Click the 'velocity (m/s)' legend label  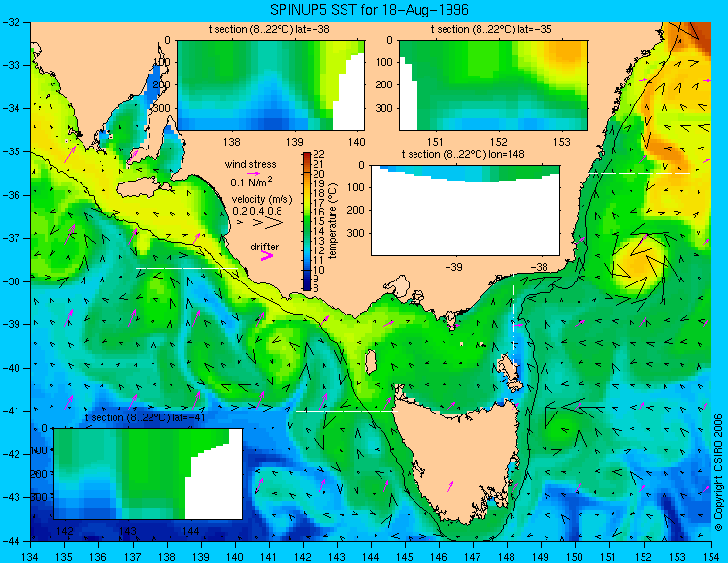tap(262, 200)
